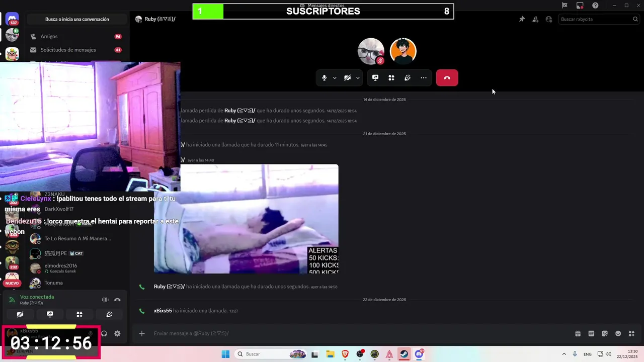Open the second server icon in the sidebar
Image resolution: width=644 pixels, height=362 pixels.
12,35
